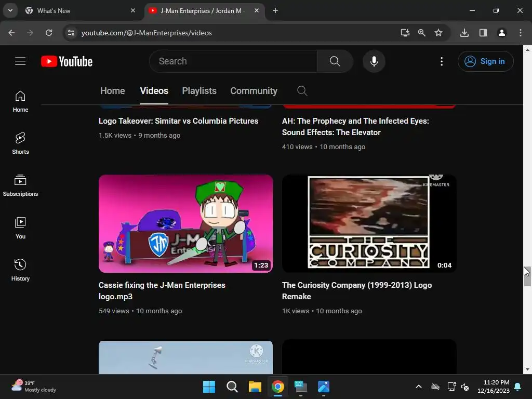Screen dimensions: 532x399
Task: Open the weather widget showing 39°F
Action: point(33,387)
